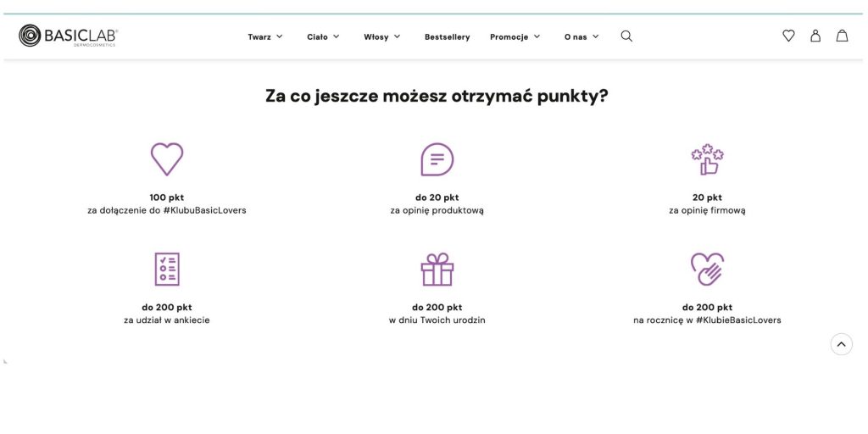
Task: Open the wishlist heart icon in header
Action: 788,36
